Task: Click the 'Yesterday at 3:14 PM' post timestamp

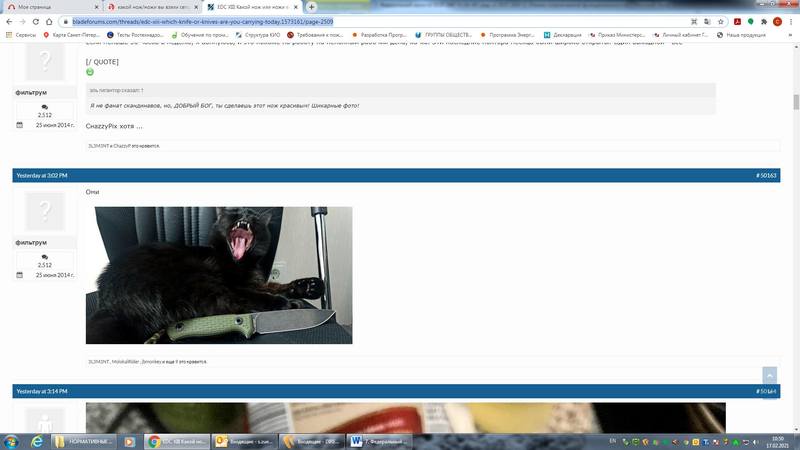Action: 42,391
